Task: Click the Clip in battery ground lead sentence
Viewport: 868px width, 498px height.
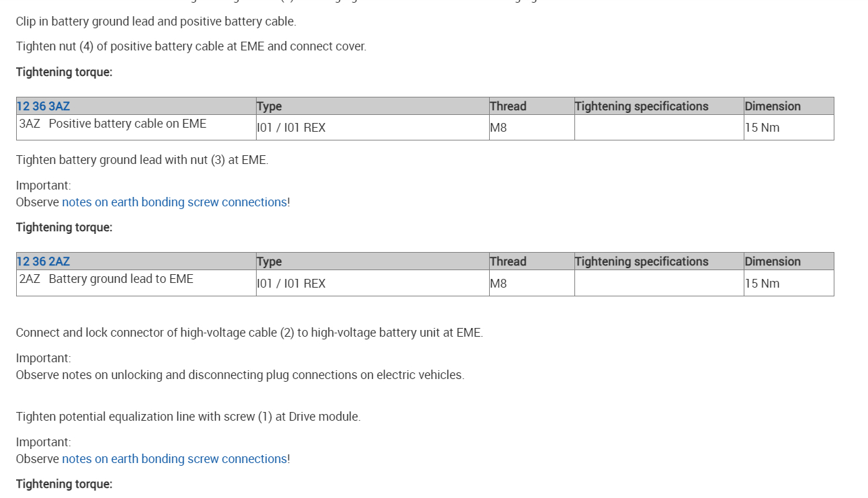Action: click(156, 22)
